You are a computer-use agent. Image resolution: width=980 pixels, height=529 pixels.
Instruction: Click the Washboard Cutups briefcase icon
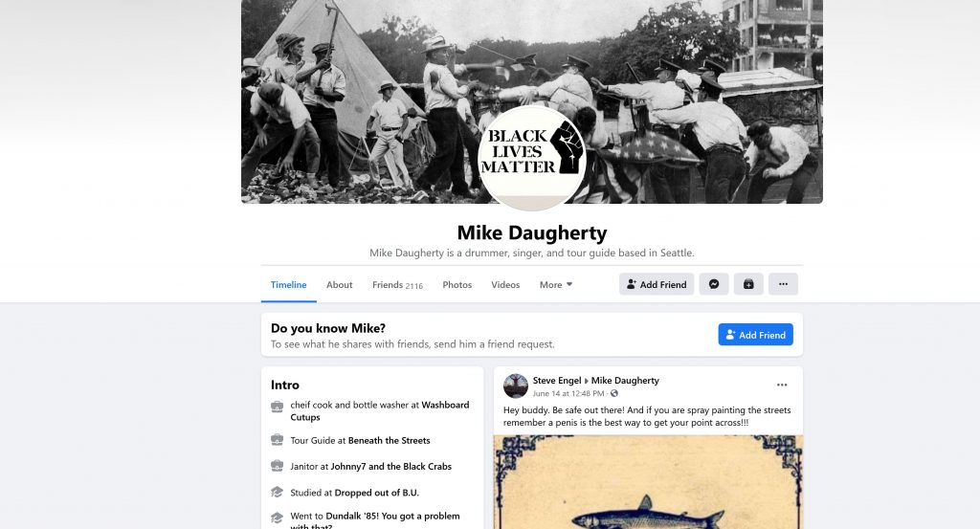tap(277, 408)
